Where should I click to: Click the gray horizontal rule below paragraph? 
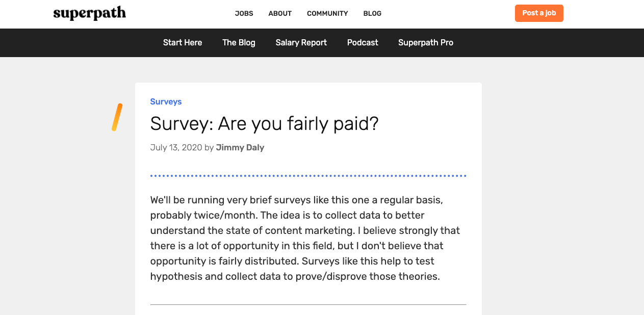click(308, 304)
